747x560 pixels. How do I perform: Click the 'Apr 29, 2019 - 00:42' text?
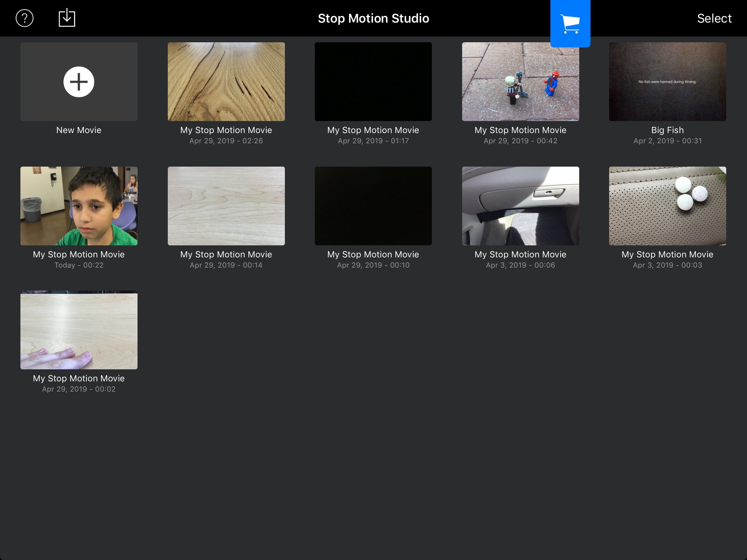tap(520, 141)
